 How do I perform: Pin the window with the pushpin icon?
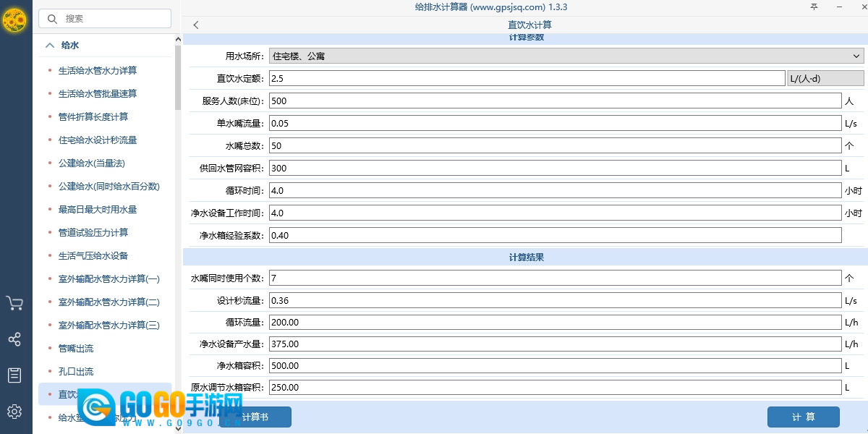814,7
